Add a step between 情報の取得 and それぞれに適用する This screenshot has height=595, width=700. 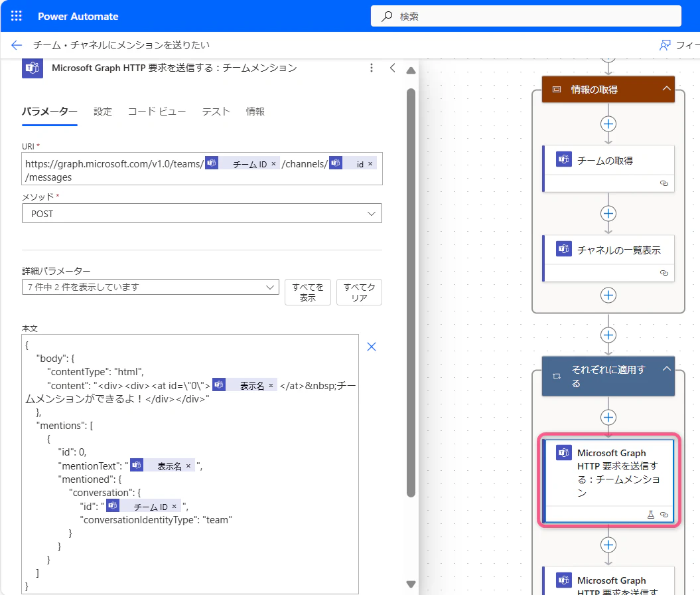click(x=608, y=335)
